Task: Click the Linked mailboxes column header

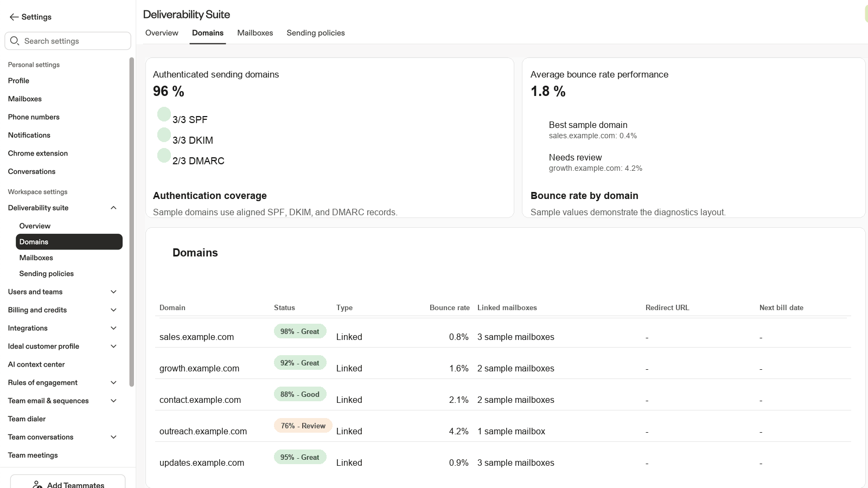Action: (x=507, y=307)
